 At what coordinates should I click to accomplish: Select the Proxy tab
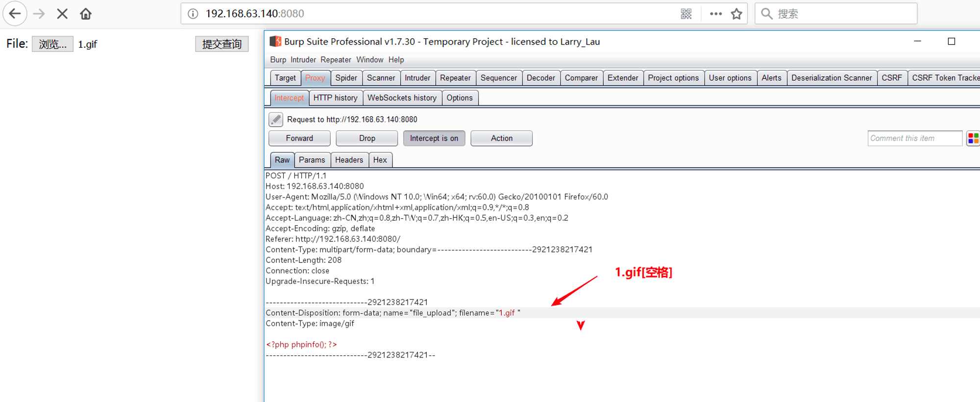315,78
